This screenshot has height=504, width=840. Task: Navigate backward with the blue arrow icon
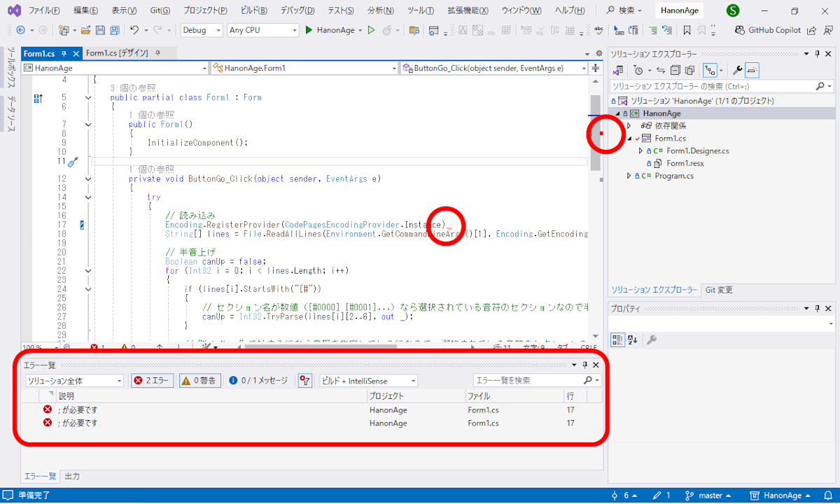[20, 30]
